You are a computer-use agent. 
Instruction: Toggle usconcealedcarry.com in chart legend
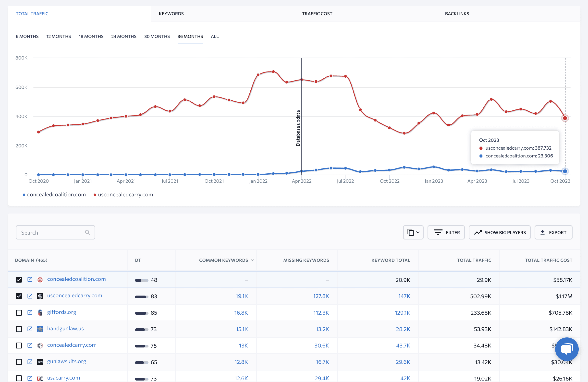pyautogui.click(x=123, y=195)
